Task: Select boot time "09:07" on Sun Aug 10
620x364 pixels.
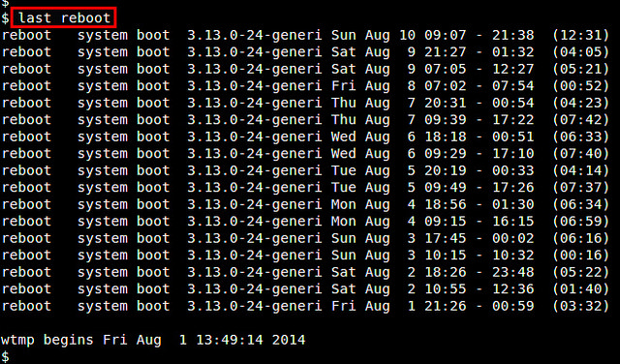Action: pyautogui.click(x=446, y=35)
